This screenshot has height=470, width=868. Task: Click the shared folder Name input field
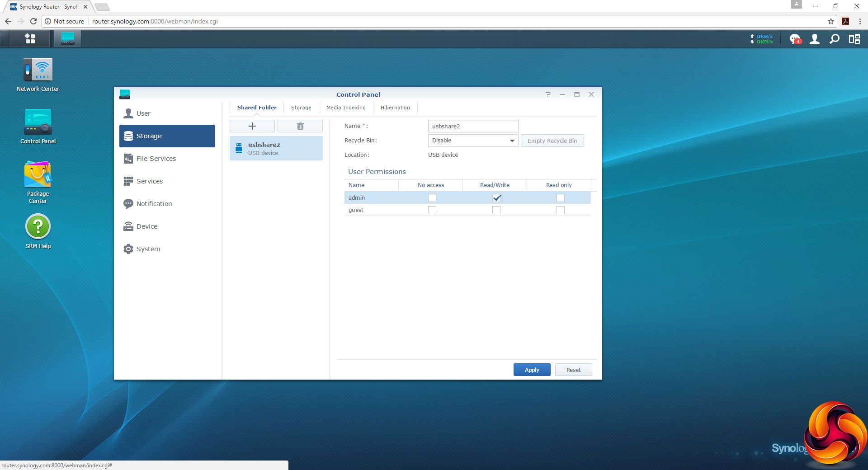pos(473,126)
